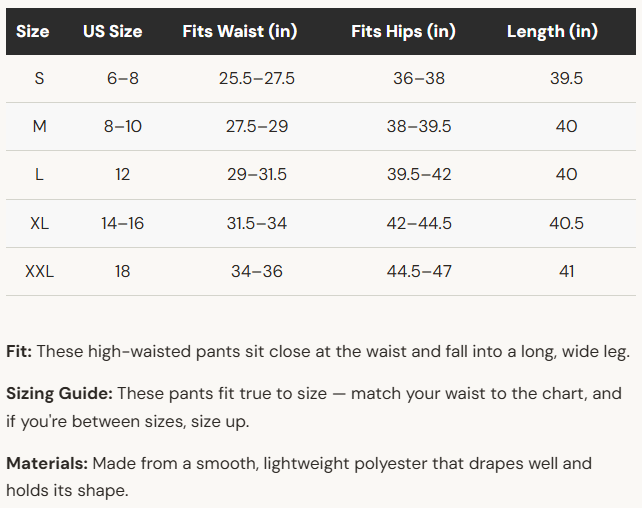Click the 38–39.5 hips value
The height and width of the screenshot is (508, 642).
pyautogui.click(x=419, y=126)
